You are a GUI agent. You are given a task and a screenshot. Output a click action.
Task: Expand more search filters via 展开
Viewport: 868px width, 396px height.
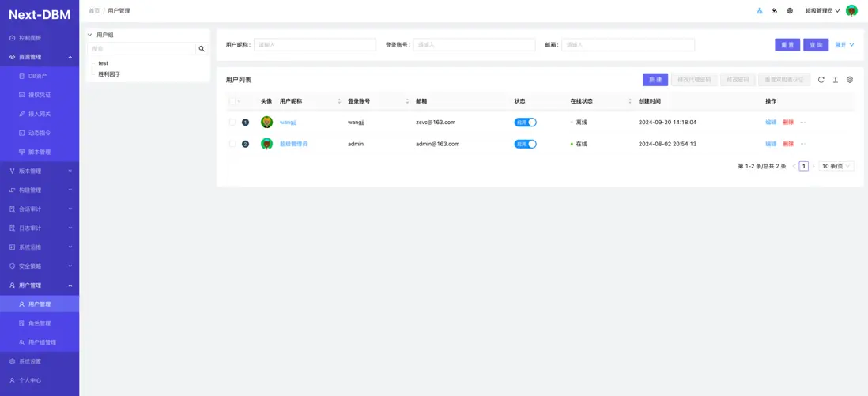pos(844,45)
